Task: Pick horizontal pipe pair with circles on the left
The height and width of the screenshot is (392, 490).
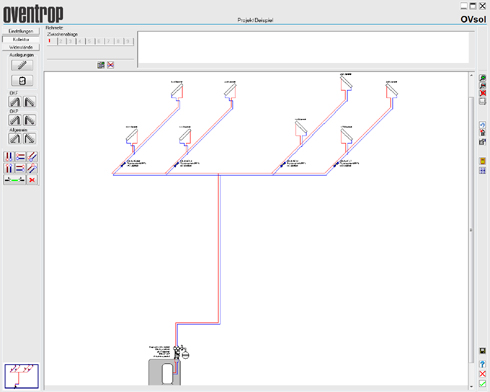Action: 21,156
